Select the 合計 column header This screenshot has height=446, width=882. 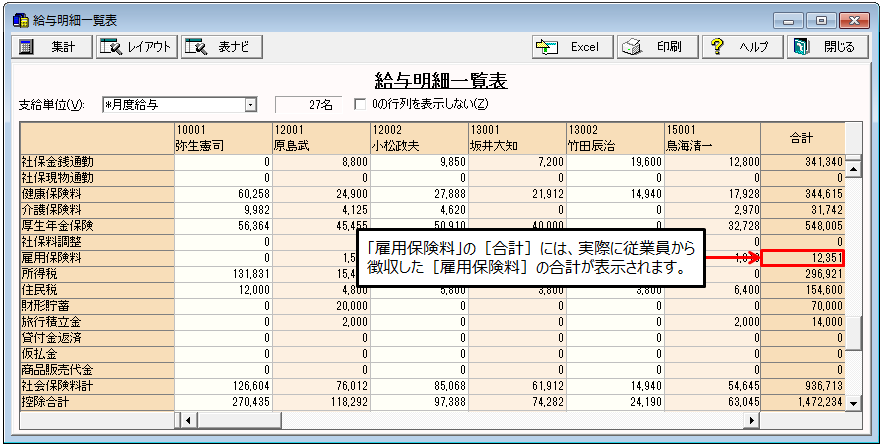coord(802,137)
